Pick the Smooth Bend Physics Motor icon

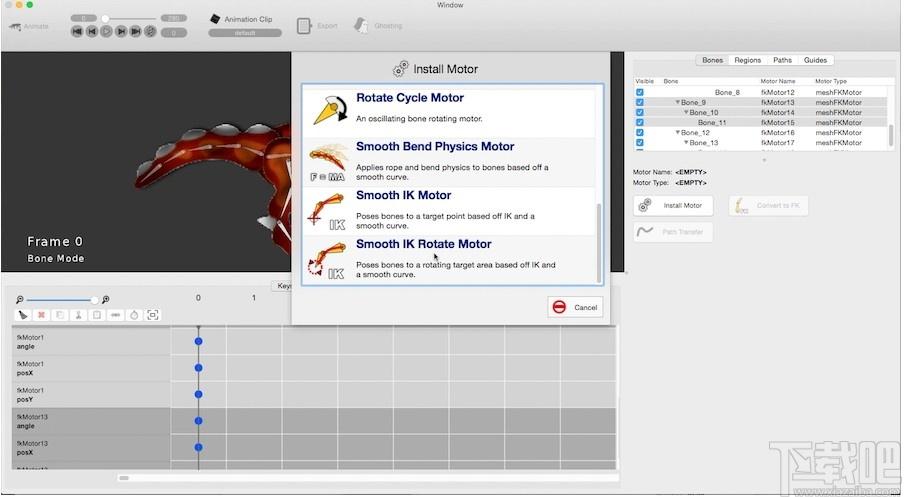click(x=328, y=163)
